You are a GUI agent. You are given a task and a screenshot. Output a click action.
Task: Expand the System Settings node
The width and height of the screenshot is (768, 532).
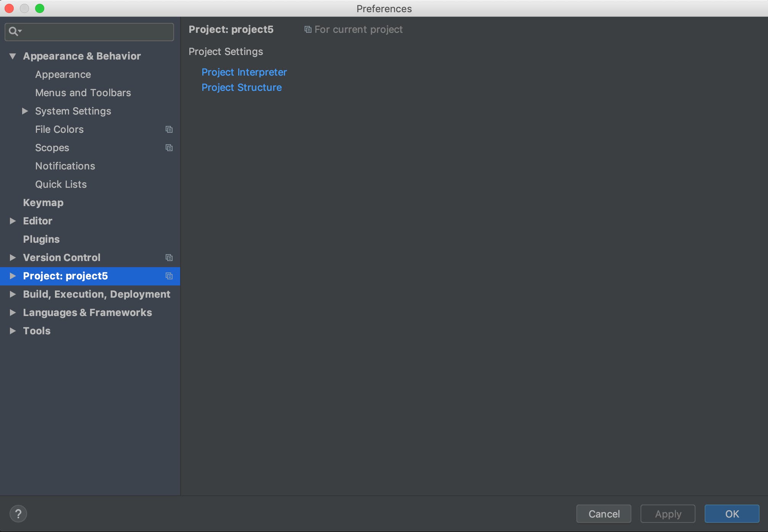pos(25,111)
